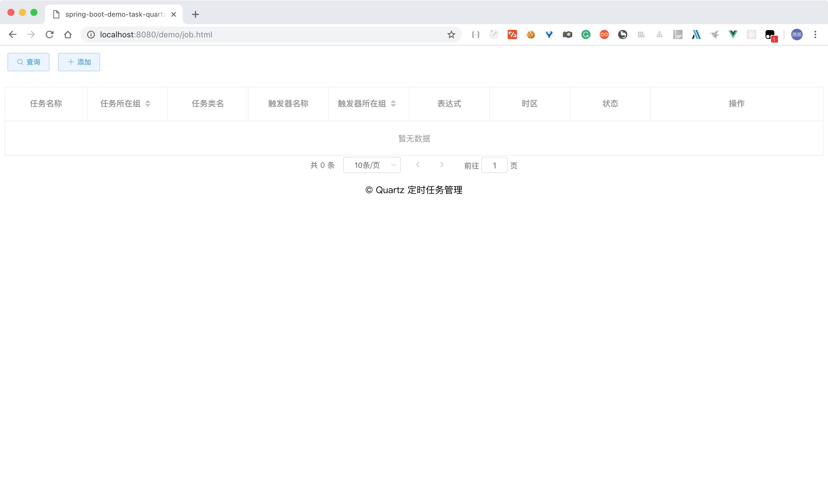Open the Vue devtools extension icon

tap(733, 34)
